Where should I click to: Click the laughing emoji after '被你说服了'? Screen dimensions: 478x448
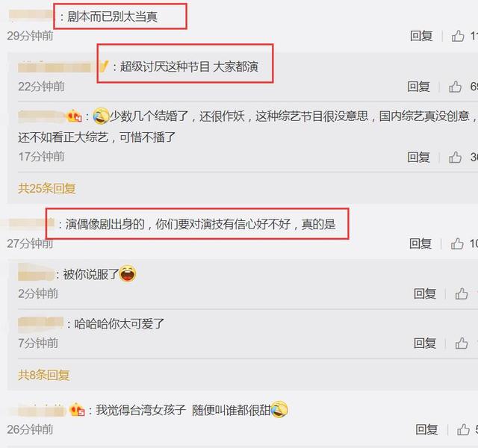click(128, 273)
